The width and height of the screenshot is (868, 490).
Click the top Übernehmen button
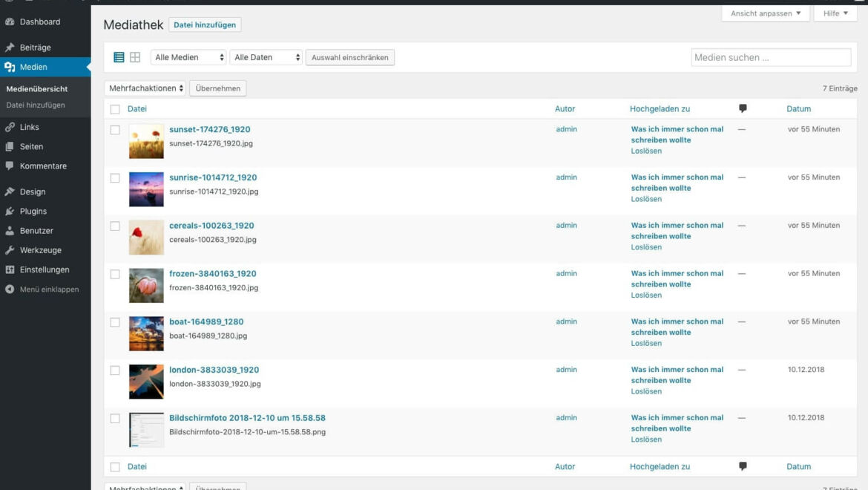[x=217, y=88]
